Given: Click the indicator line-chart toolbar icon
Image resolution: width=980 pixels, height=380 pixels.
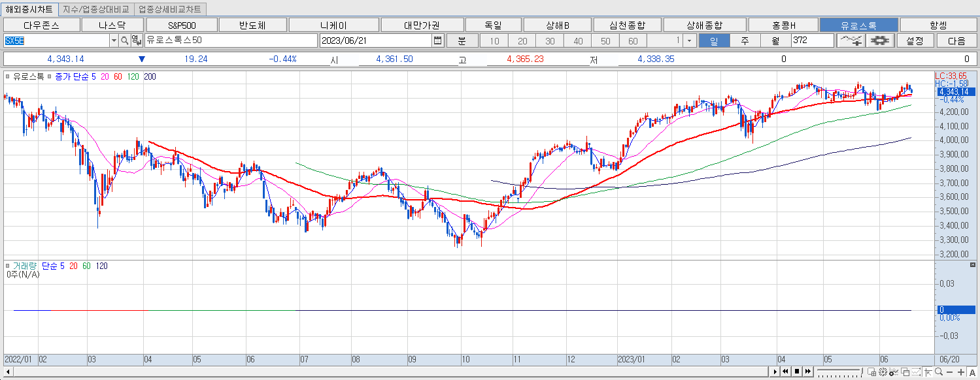Looking at the screenshot, I should click(x=851, y=40).
